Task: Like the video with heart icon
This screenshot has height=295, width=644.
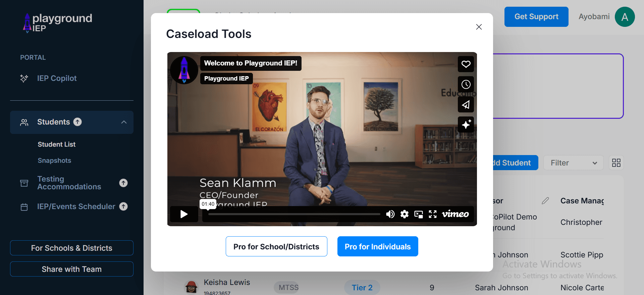Action: (466, 64)
